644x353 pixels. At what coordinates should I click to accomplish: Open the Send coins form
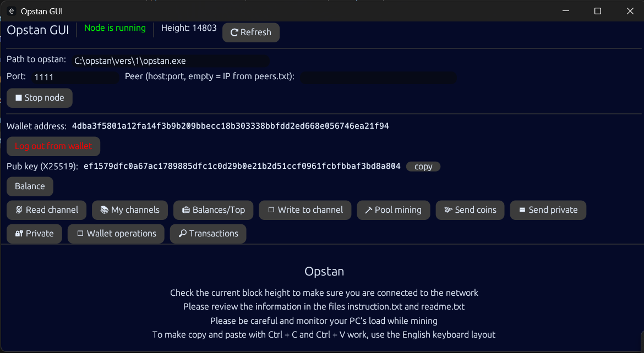470,210
